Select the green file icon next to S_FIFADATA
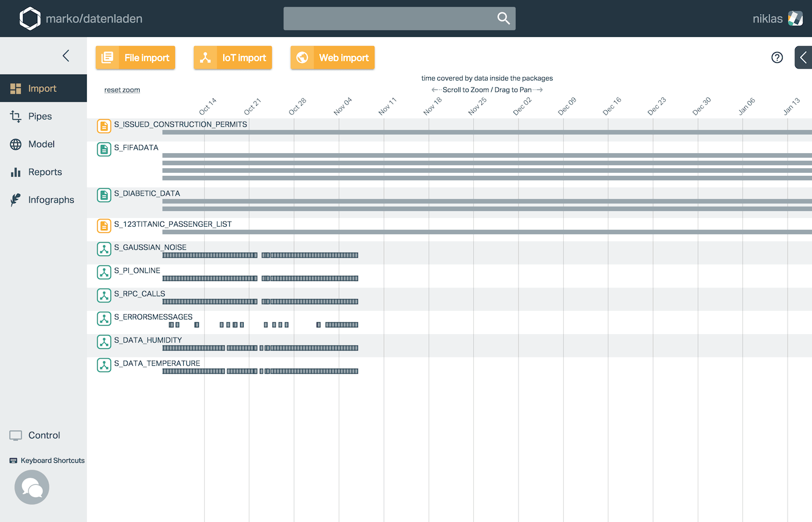Screen dimensions: 812x522 point(104,149)
